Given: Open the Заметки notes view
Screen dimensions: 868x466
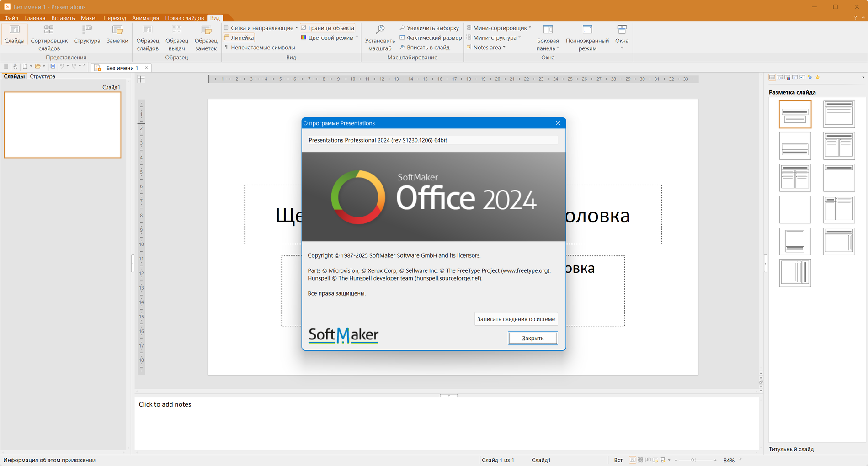Looking at the screenshot, I should [117, 35].
